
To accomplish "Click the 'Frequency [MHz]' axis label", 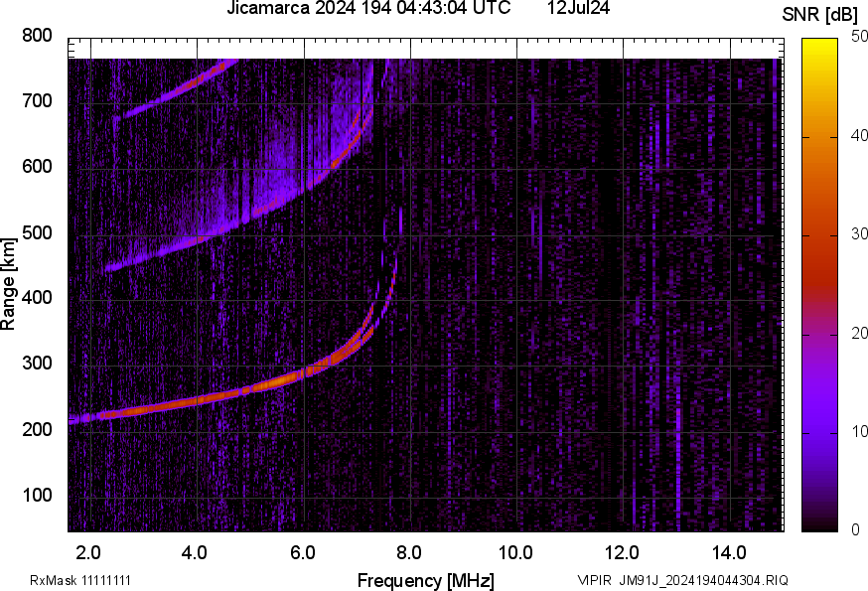I will click(426, 580).
